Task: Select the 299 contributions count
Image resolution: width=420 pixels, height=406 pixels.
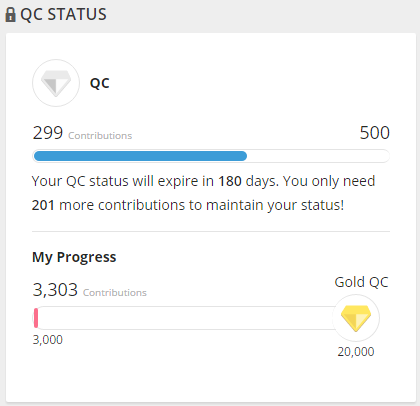Action: pos(48,133)
